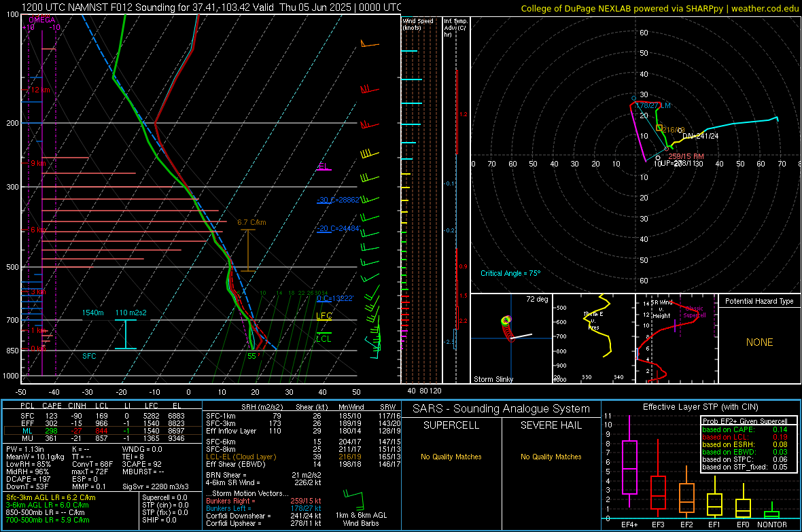Click the PW = 1.13in value
The width and height of the screenshot is (802, 532).
[25, 449]
